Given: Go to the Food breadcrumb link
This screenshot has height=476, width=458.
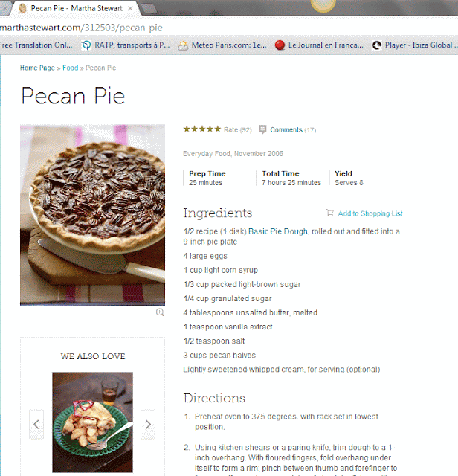Looking at the screenshot, I should [x=70, y=68].
